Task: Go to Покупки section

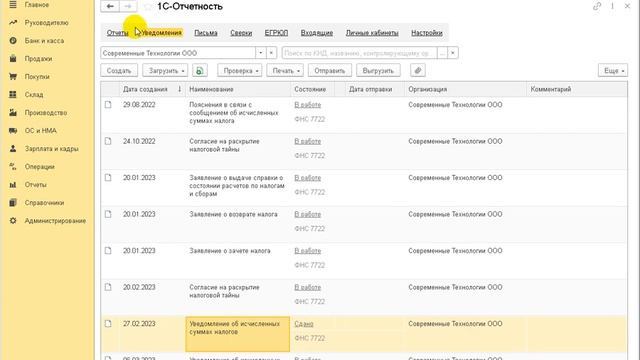Action: pyautogui.click(x=37, y=77)
